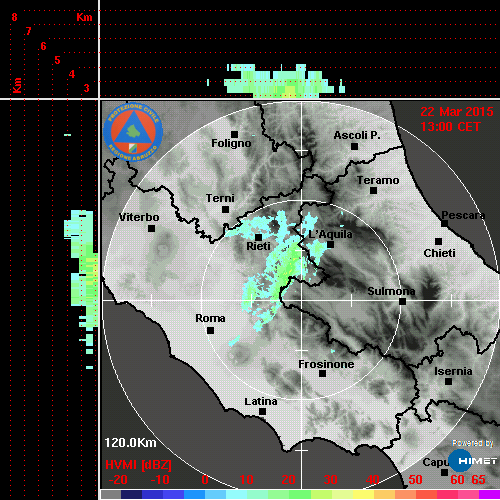
Task: Click the 10 dBZ scale value
Action: click(247, 480)
